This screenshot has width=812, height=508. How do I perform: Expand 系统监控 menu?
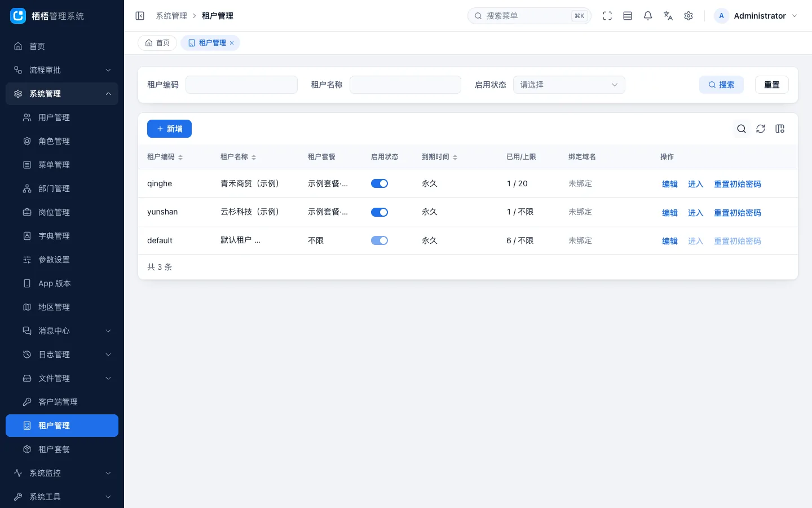(62, 473)
